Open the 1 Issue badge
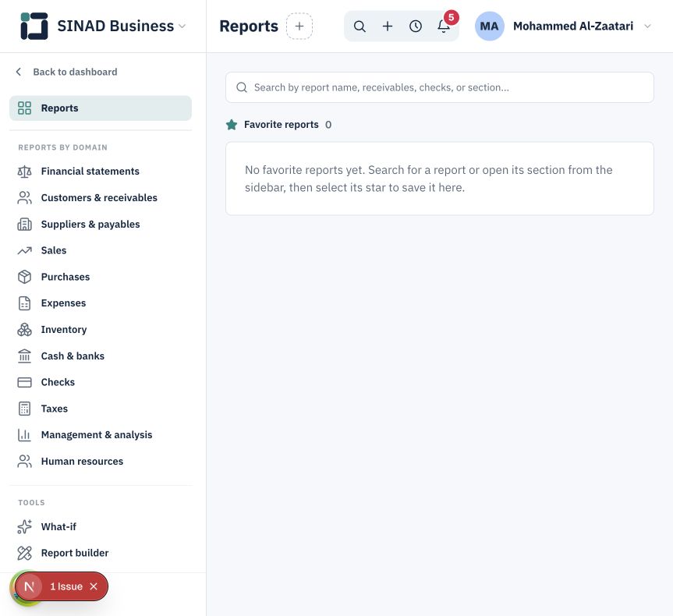 [66, 586]
